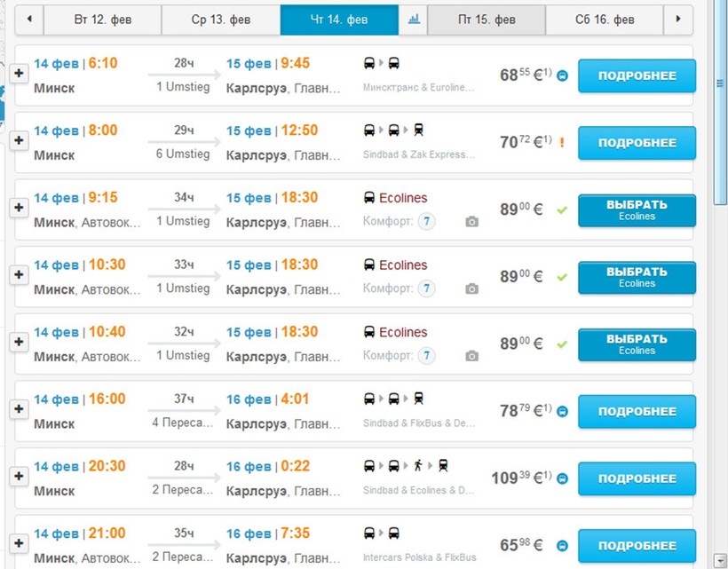Go to previous dates with left arrow
The width and height of the screenshot is (728, 569).
point(30,19)
